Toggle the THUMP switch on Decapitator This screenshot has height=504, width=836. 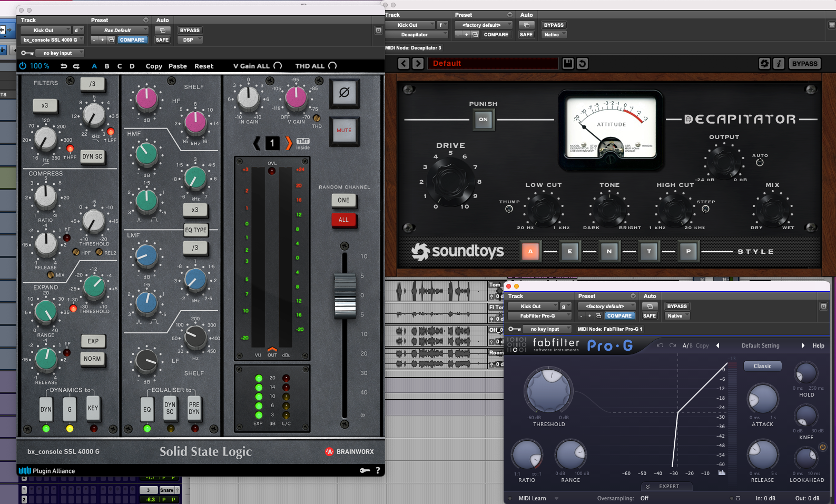tap(509, 209)
